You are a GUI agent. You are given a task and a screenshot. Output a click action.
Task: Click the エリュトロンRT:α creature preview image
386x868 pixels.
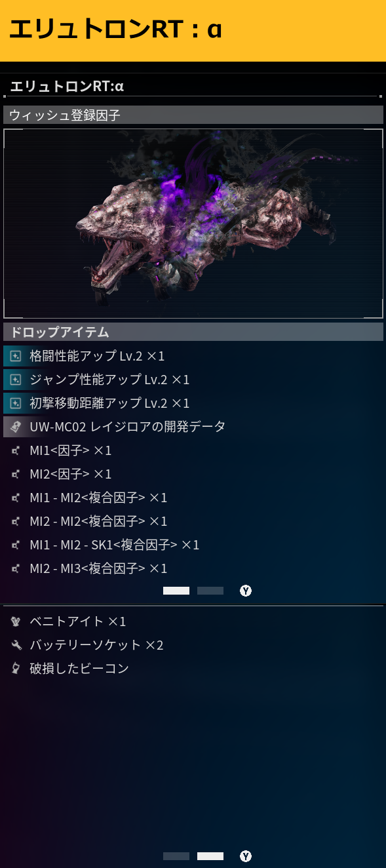coord(193,224)
